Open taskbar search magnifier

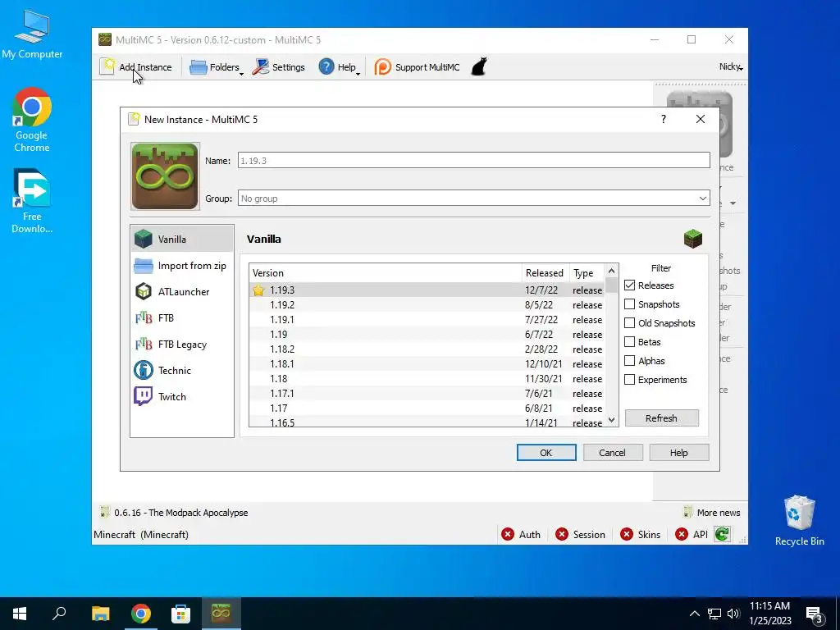[x=59, y=614]
